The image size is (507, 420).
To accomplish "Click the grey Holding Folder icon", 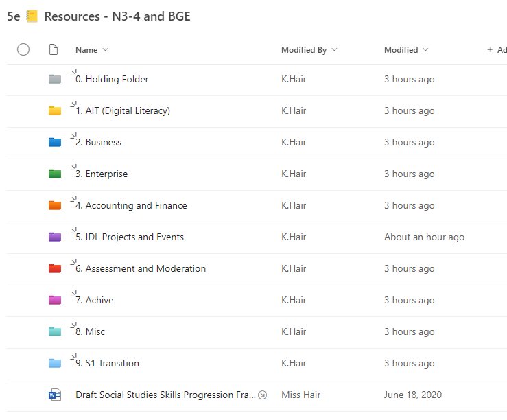I will [x=55, y=79].
